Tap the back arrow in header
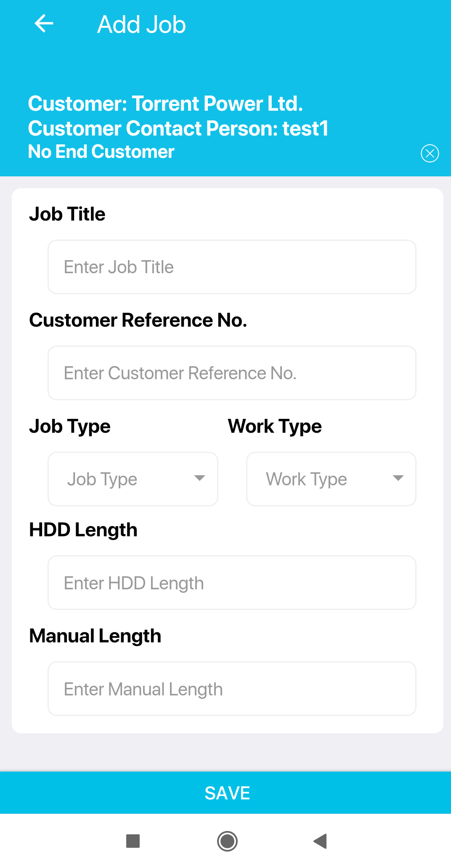This screenshot has width=451, height=868. (44, 24)
